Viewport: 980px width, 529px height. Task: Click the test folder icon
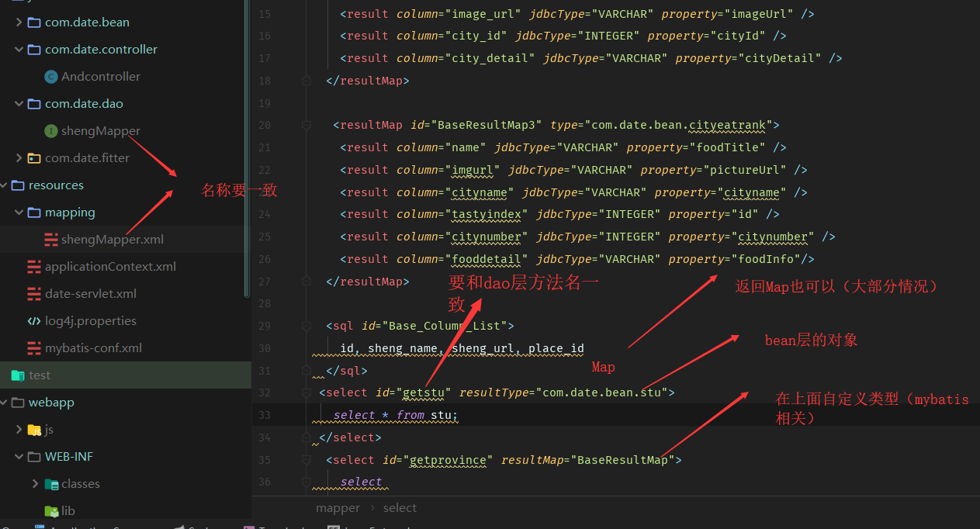pyautogui.click(x=18, y=375)
